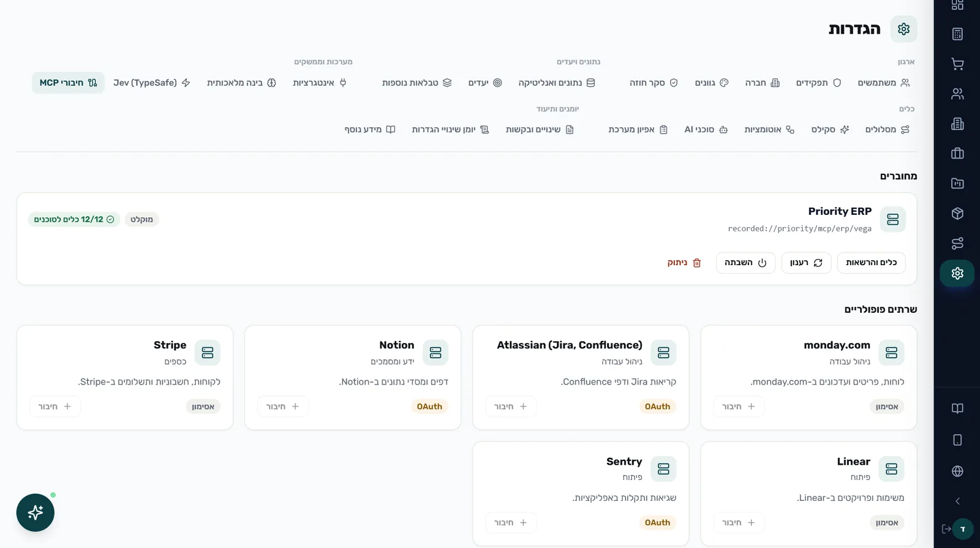This screenshot has height=548, width=980.
Task: Open the building sidebar icon
Action: (957, 124)
